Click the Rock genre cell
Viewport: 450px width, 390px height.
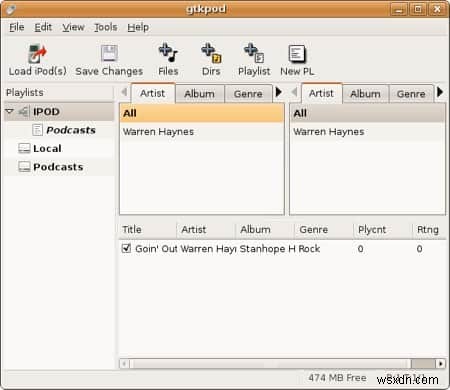[309, 249]
